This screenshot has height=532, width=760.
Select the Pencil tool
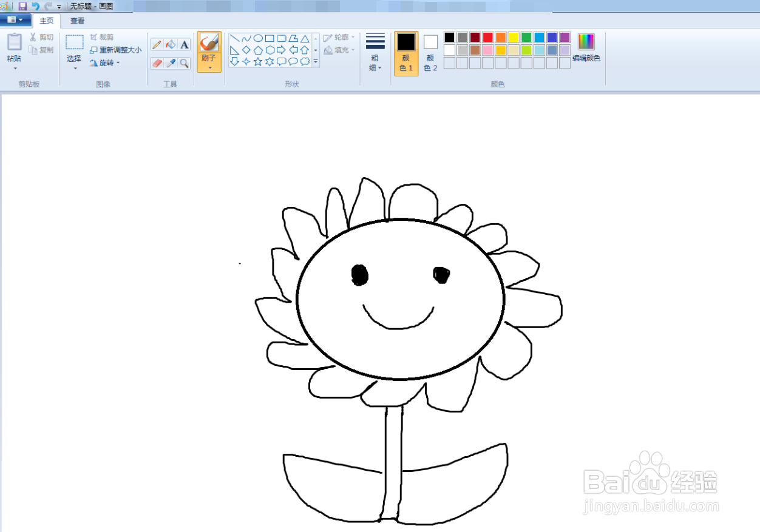157,44
